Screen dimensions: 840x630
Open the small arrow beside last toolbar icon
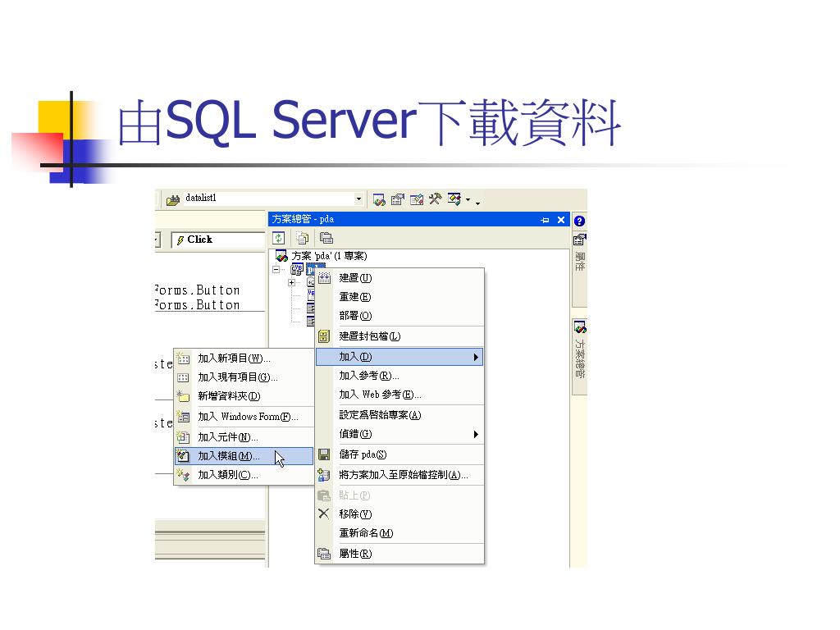tap(468, 200)
